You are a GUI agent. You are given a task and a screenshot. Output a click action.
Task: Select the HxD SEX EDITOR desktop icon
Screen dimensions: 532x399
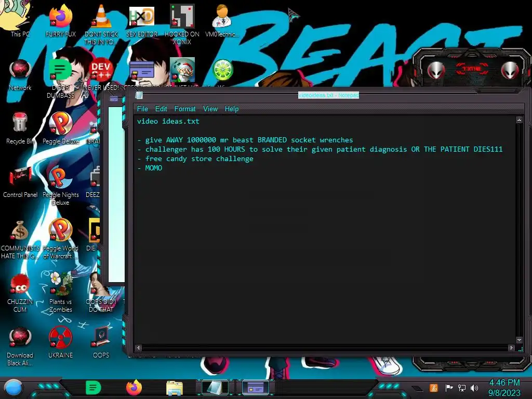(141, 20)
